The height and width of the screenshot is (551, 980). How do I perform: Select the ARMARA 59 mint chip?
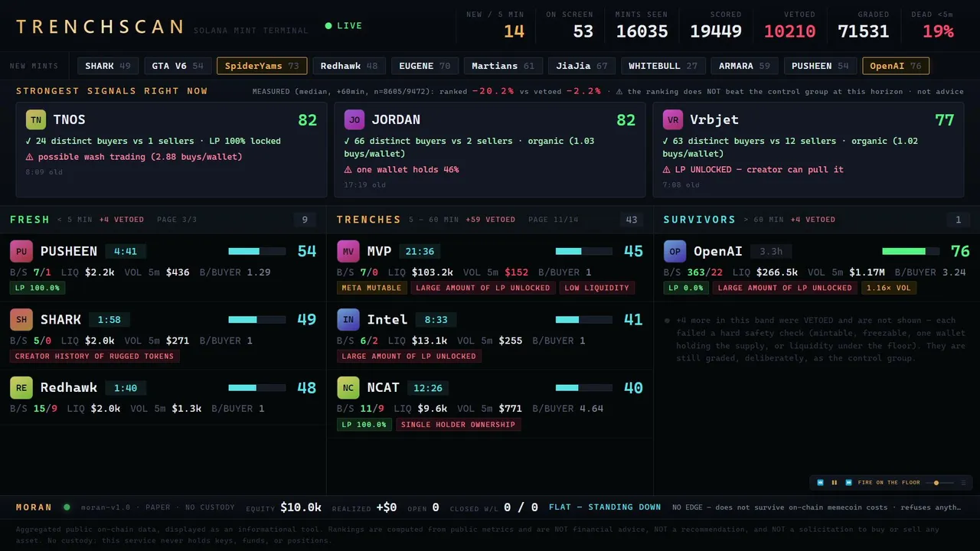[x=744, y=67]
